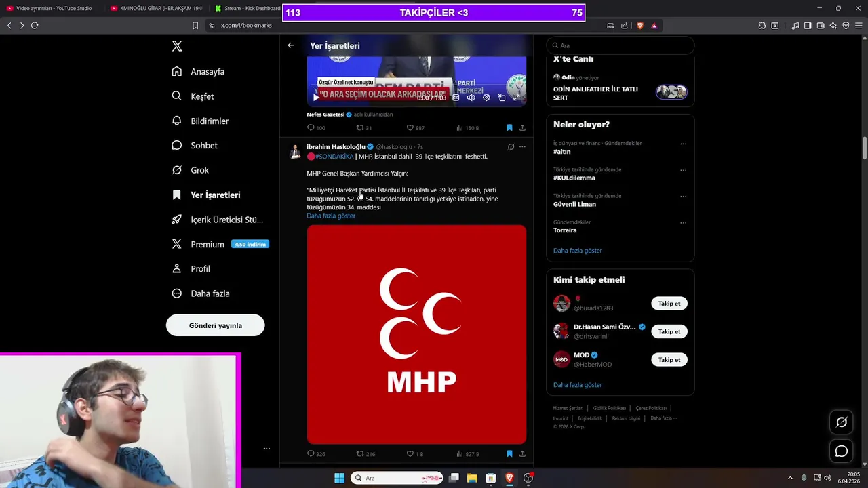The height and width of the screenshot is (488, 868).
Task: Open the Windows Start button
Action: pos(339,478)
